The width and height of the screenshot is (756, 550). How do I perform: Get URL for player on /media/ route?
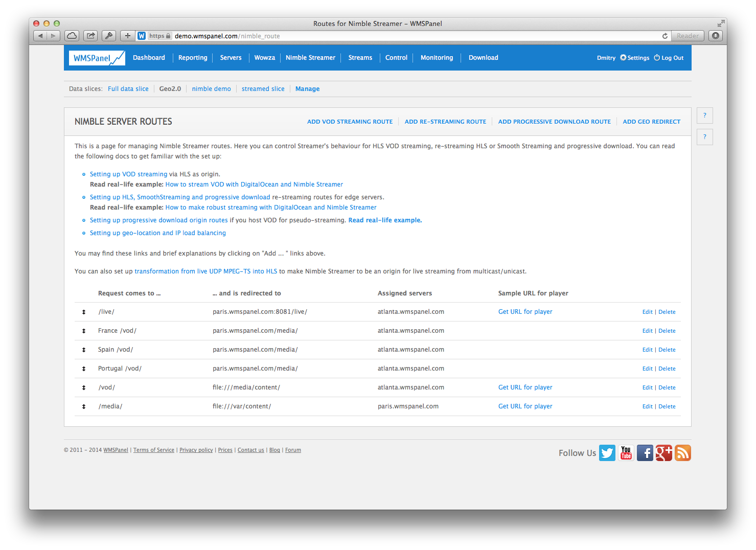pyautogui.click(x=525, y=406)
